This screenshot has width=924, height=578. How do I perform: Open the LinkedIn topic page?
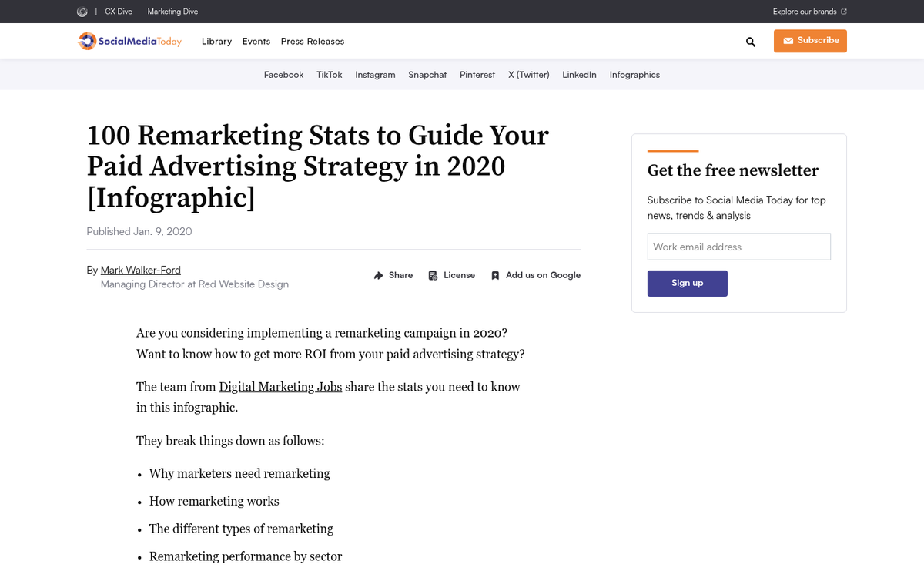coord(579,75)
